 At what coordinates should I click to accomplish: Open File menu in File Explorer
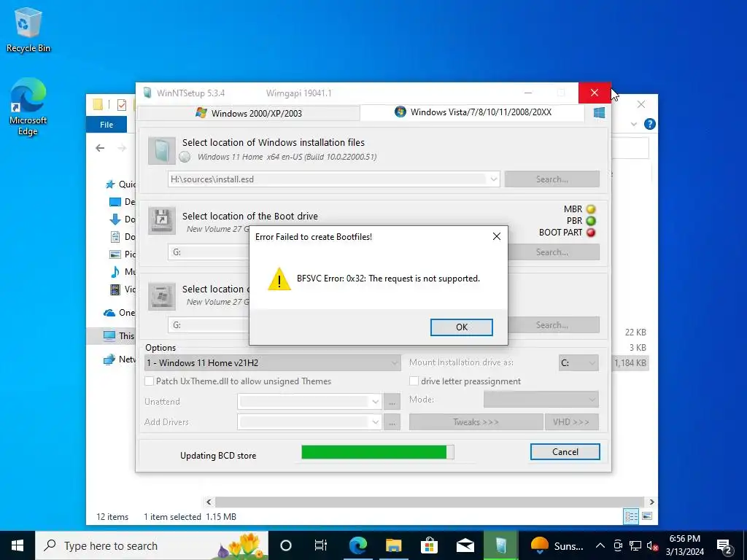[x=107, y=124]
